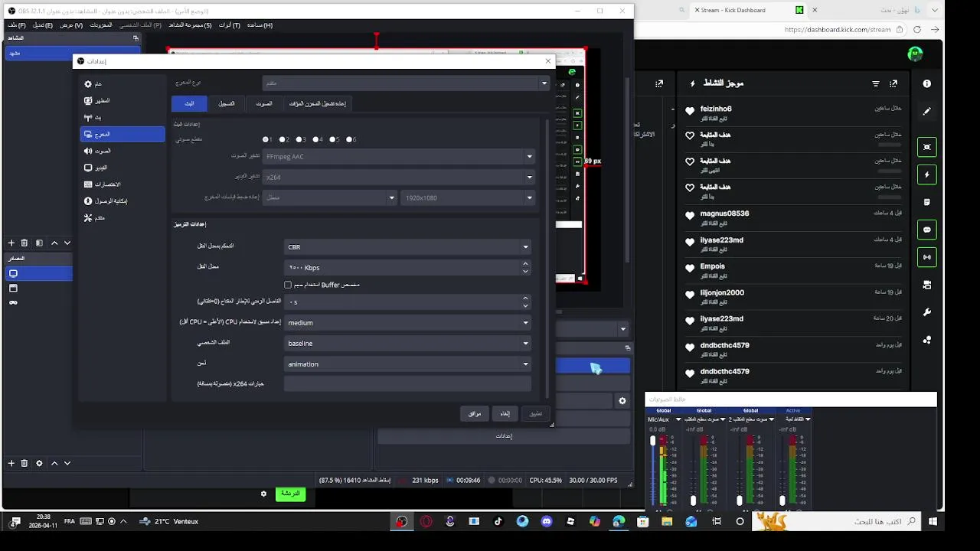Open animation tune dropdown

point(407,364)
